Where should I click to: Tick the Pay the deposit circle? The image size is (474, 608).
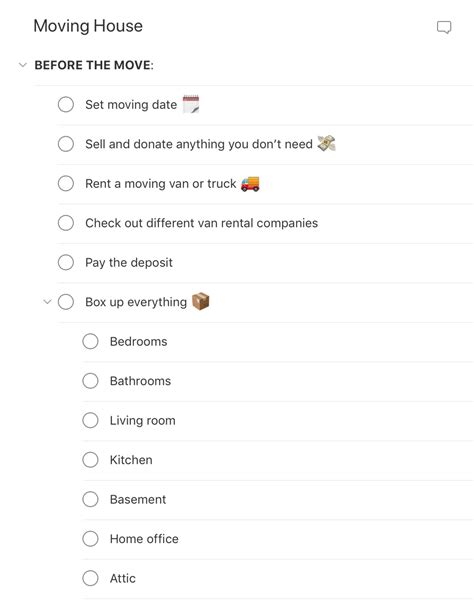pos(66,262)
